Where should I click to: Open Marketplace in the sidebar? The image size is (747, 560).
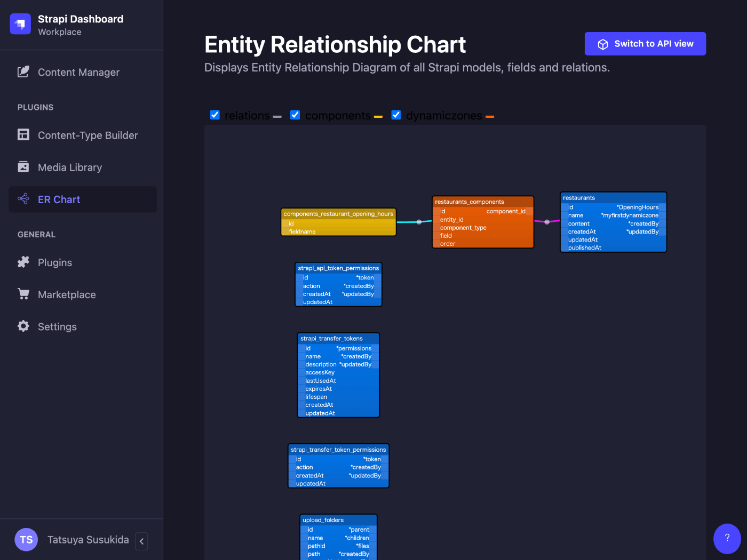(x=83, y=294)
